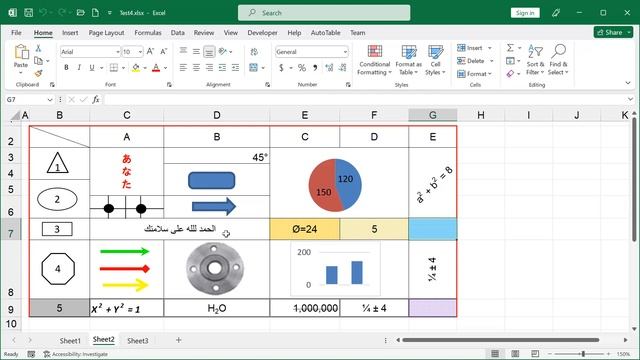Add a new sheet with plus button

coord(178,340)
